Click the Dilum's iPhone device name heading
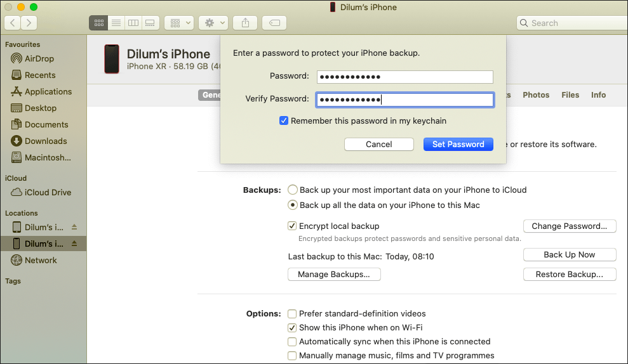The width and height of the screenshot is (628, 364). click(168, 54)
